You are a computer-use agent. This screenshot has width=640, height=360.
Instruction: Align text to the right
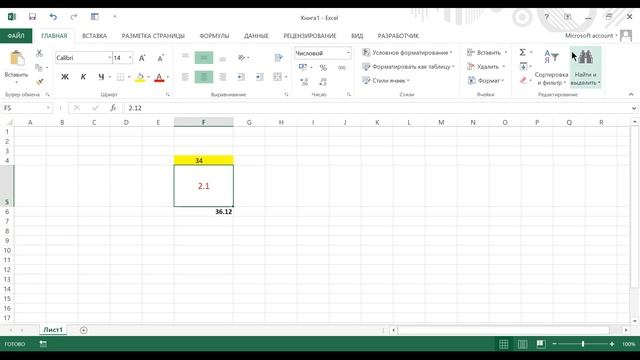point(222,77)
